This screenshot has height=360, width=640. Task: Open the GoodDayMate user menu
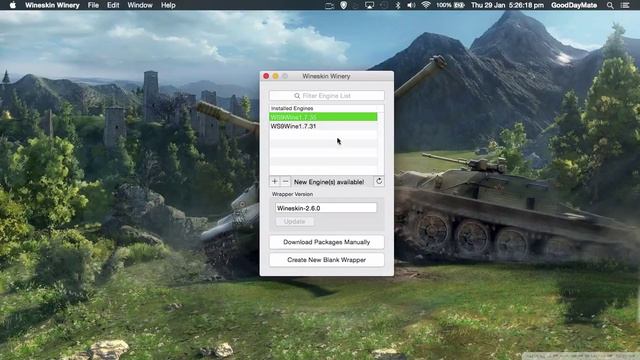point(574,5)
